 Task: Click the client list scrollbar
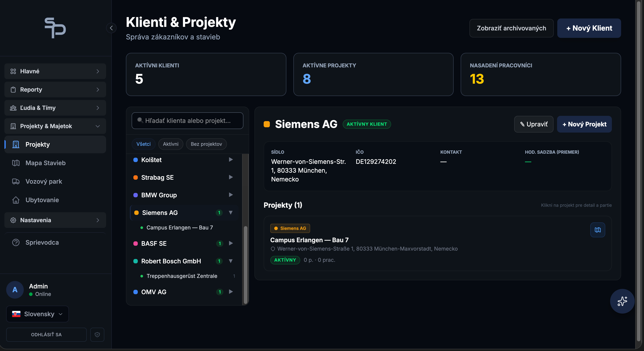point(245,265)
